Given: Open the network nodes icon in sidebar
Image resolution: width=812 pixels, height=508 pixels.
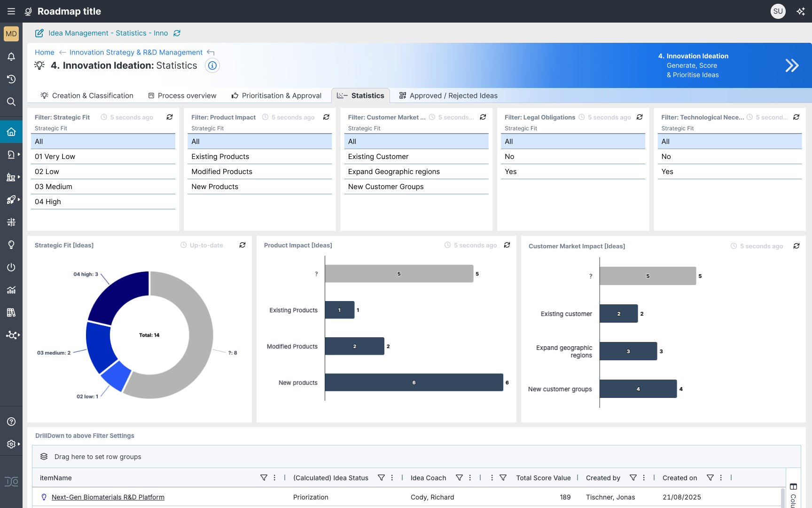Looking at the screenshot, I should coord(11,335).
